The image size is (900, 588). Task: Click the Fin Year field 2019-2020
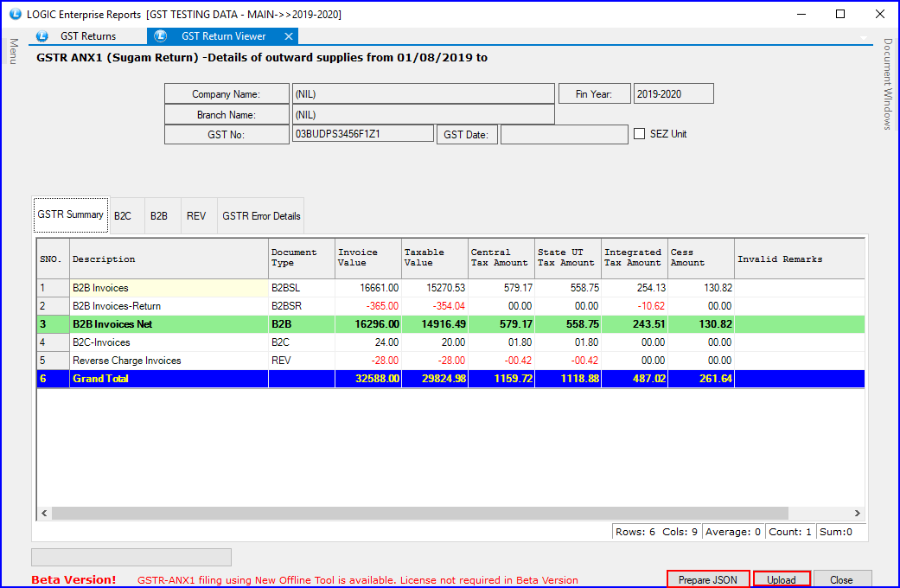coord(673,94)
